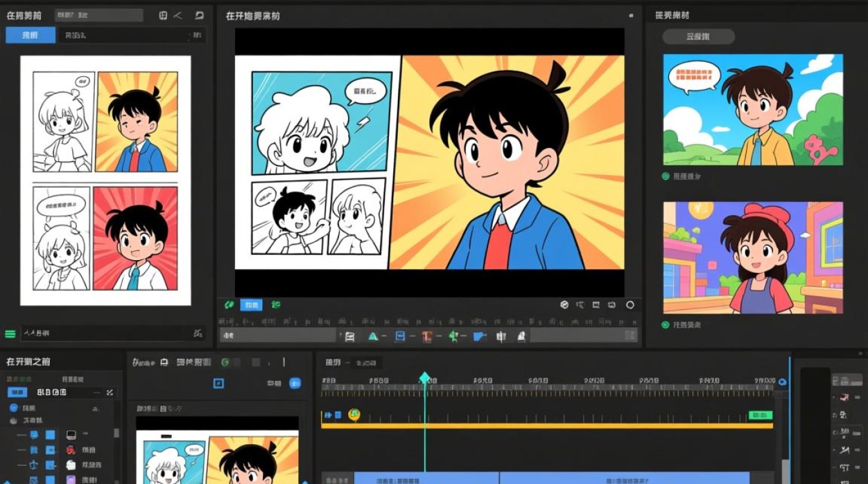Click the timeline vertical scrollbar
The width and height of the screenshot is (868, 484).
(785, 471)
